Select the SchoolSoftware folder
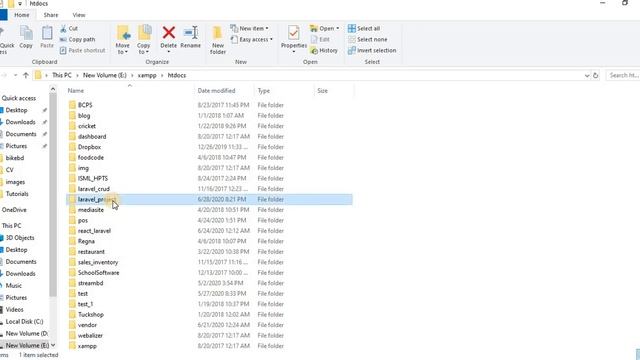 tap(98, 273)
